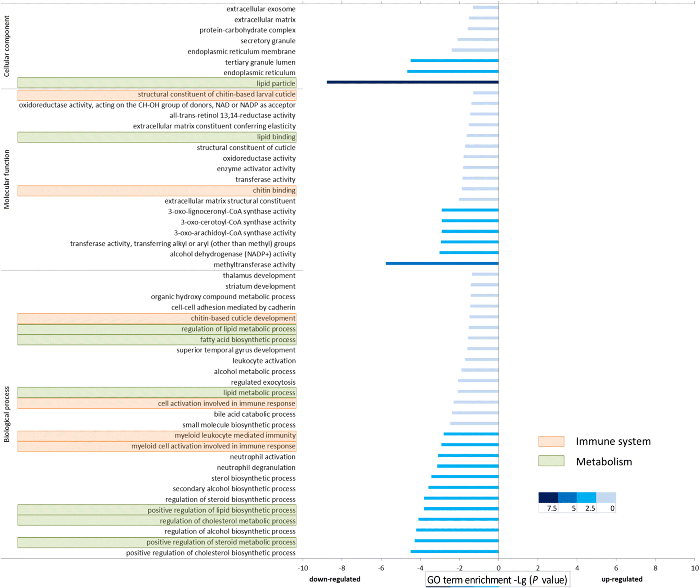
Task: Click the Metabolism green legend swatch
Action: coord(551,461)
